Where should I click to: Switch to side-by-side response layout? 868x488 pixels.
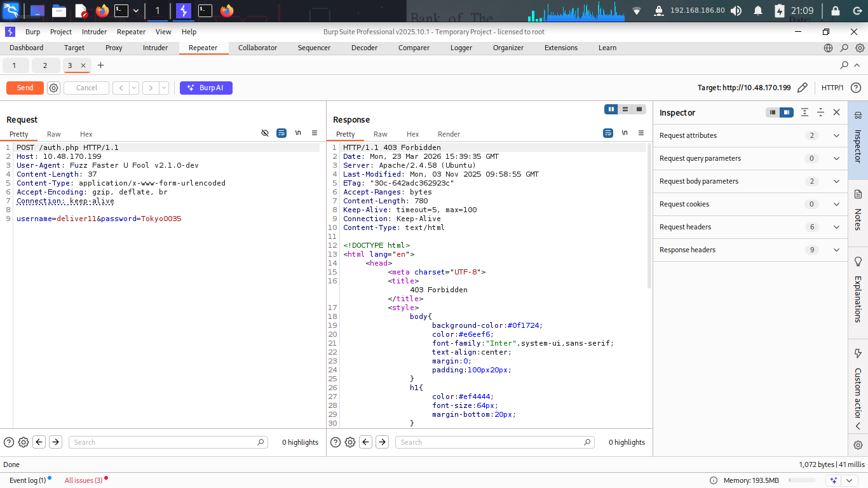(x=611, y=109)
